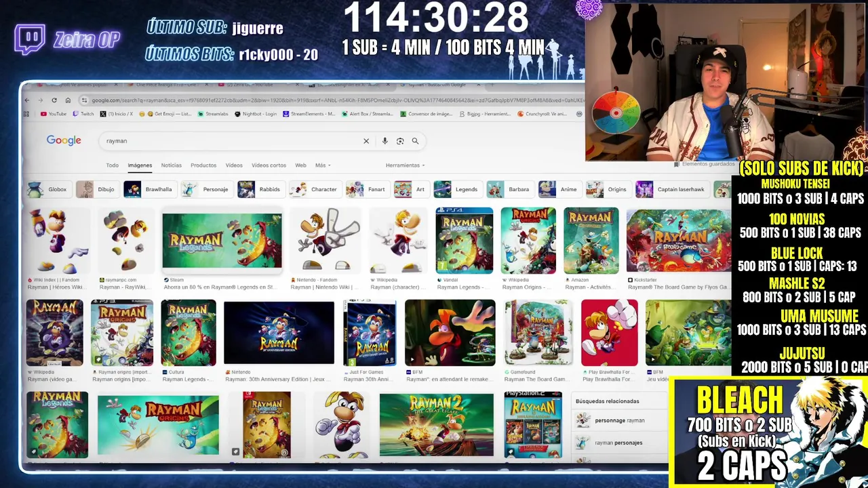Filter images by the Personaje chip
Image resolution: width=868 pixels, height=488 pixels.
coord(206,190)
